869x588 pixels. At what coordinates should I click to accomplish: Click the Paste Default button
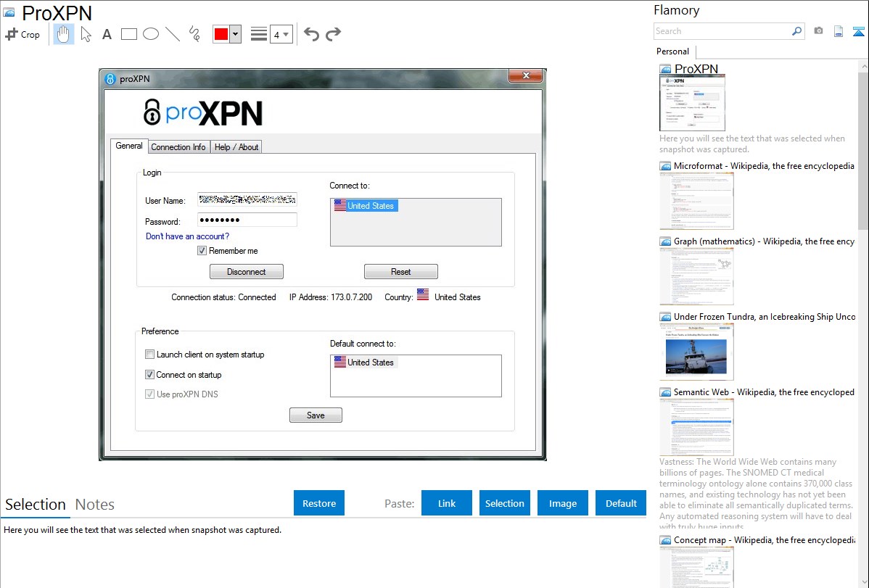(621, 503)
